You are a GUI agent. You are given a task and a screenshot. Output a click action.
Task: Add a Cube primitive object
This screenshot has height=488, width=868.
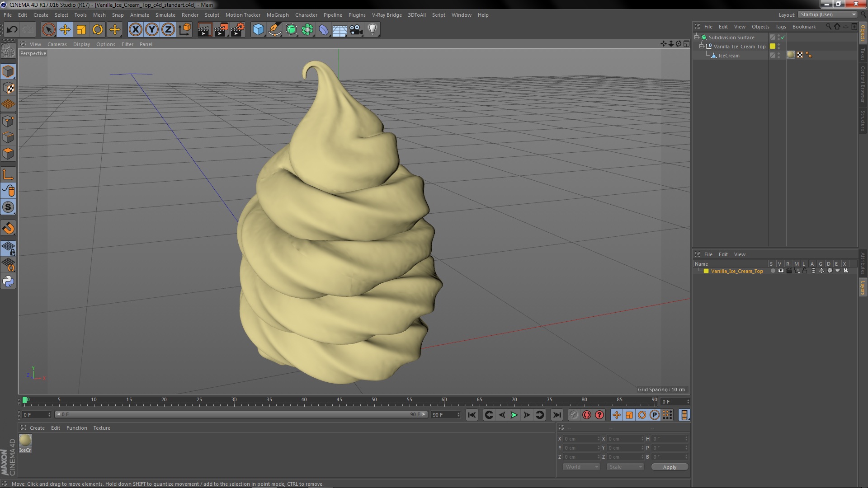tap(258, 30)
